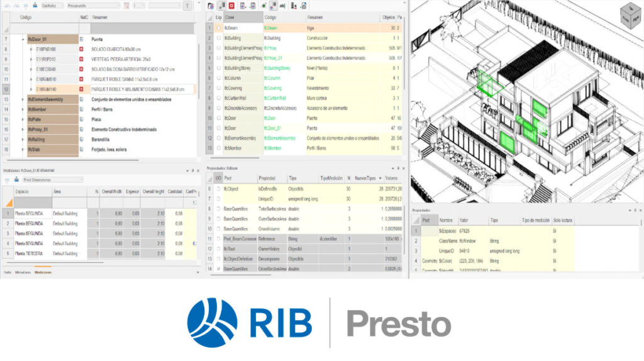Click the Solo lectura column header
The width and height of the screenshot is (644, 361).
pyautogui.click(x=563, y=221)
